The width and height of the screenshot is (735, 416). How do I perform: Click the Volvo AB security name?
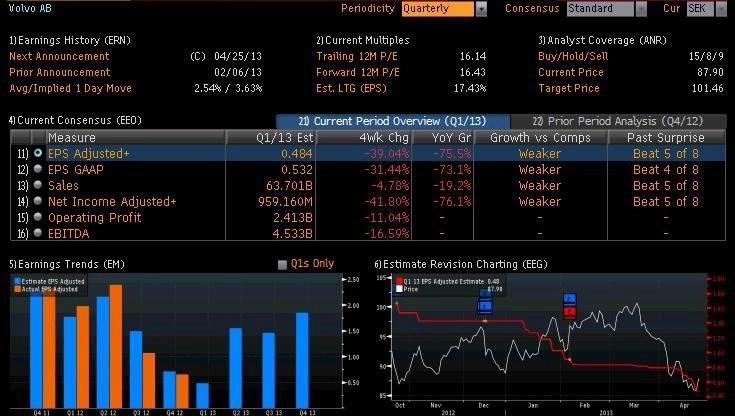click(30, 8)
